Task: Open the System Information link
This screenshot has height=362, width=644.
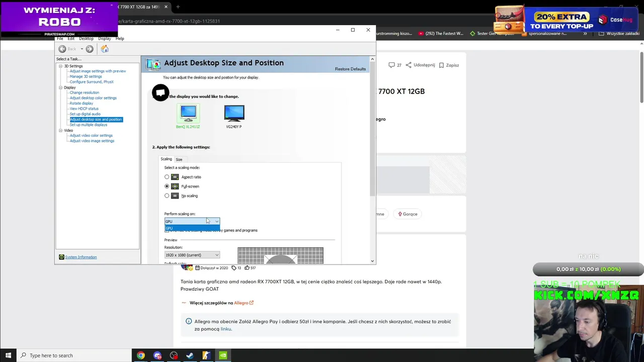Action: coord(80,257)
